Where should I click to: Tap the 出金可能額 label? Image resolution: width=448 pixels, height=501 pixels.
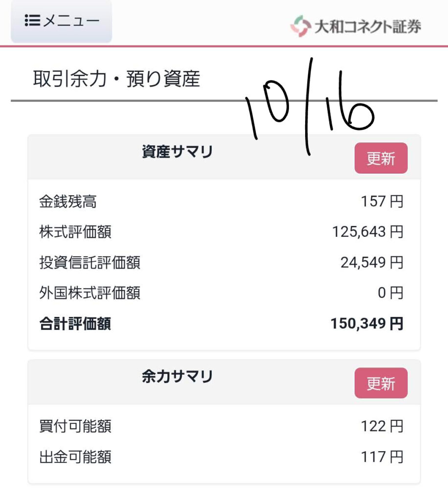click(75, 457)
